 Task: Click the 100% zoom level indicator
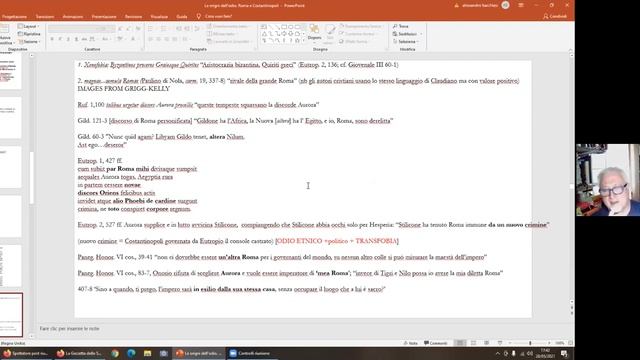(x=560, y=343)
